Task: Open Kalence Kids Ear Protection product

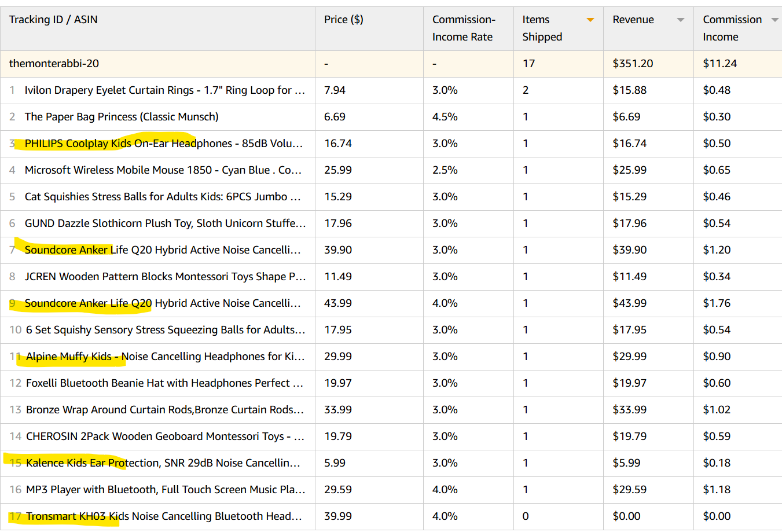Action: (x=163, y=463)
